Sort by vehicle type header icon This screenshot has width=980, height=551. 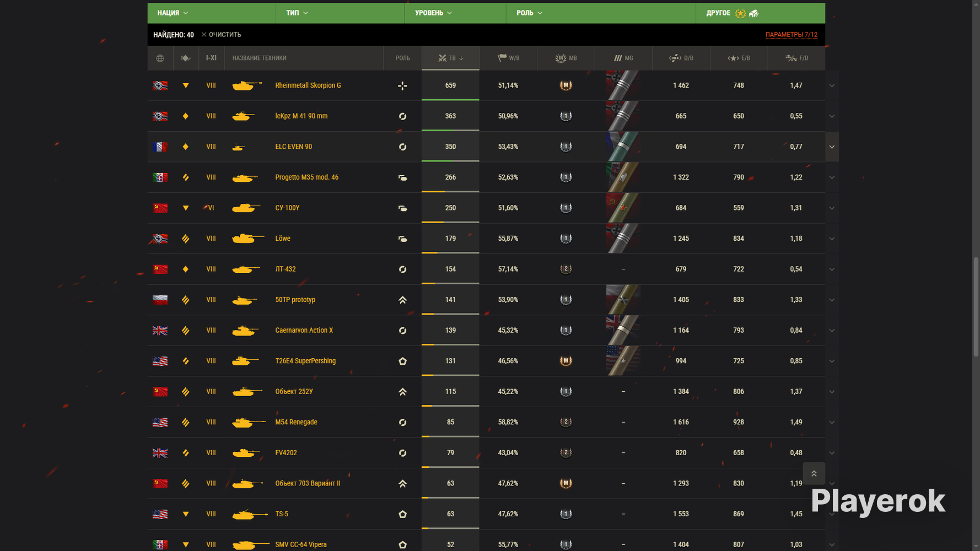(186, 58)
